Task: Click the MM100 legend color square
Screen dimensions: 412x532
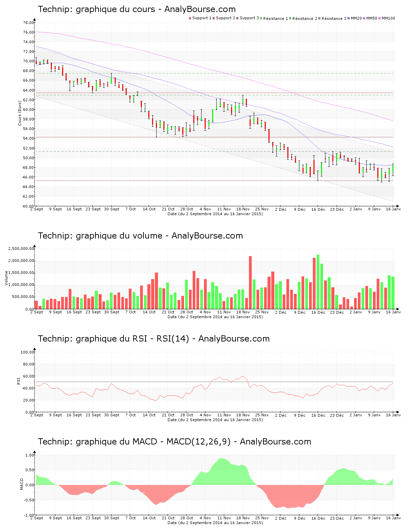Action: tap(380, 18)
